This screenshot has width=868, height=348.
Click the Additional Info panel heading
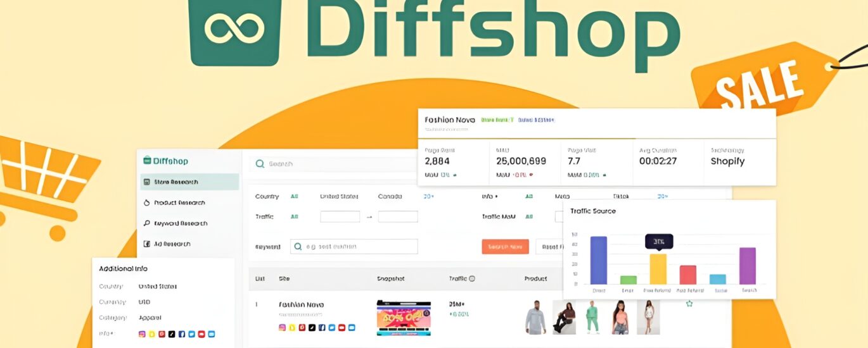[x=123, y=269]
